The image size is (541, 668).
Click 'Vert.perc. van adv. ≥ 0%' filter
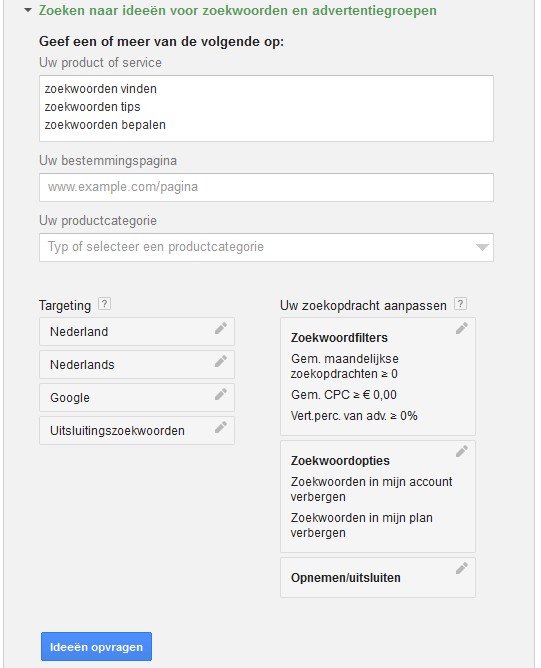[354, 416]
